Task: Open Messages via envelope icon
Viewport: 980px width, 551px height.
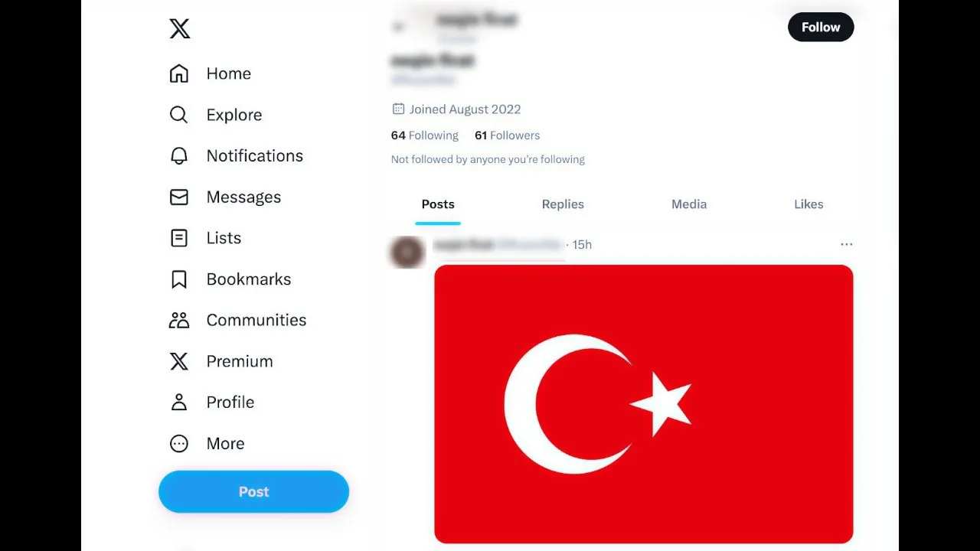Action: (178, 197)
